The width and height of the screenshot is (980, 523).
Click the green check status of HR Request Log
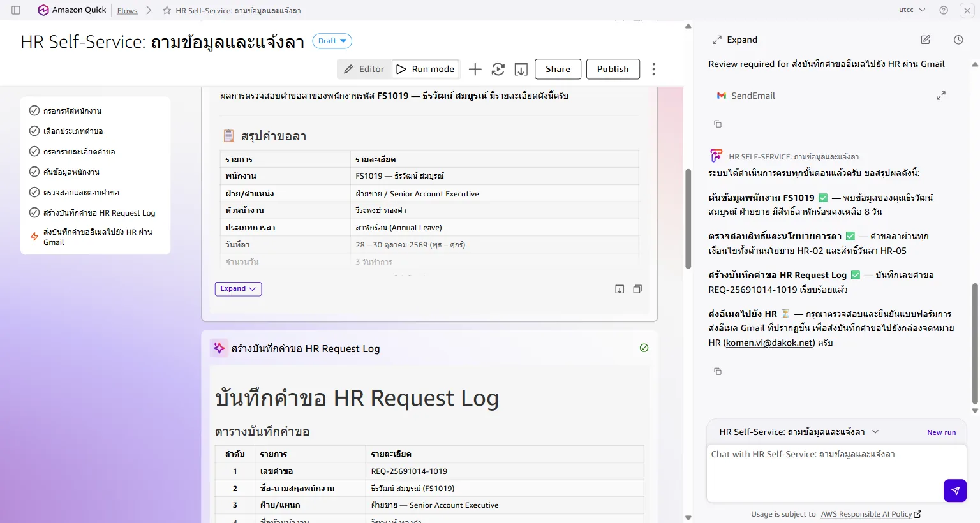[644, 348]
